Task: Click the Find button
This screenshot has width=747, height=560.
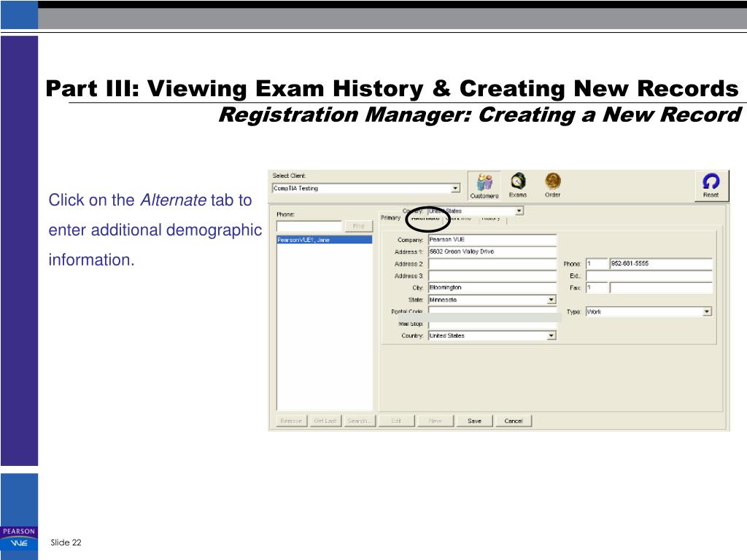Action: (359, 226)
